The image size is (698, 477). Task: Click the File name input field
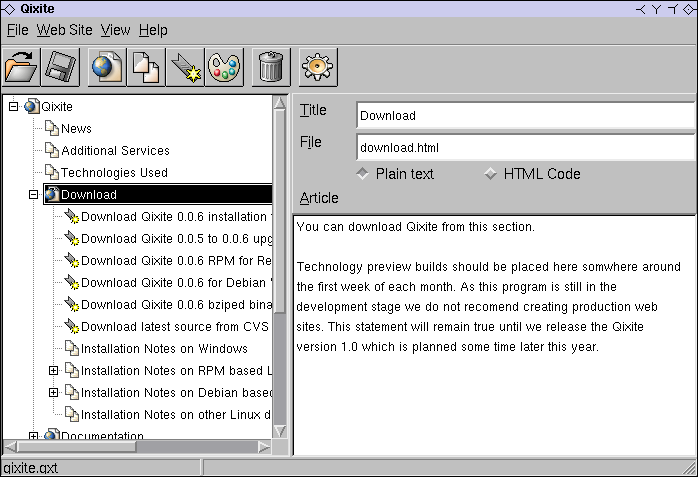(x=525, y=148)
